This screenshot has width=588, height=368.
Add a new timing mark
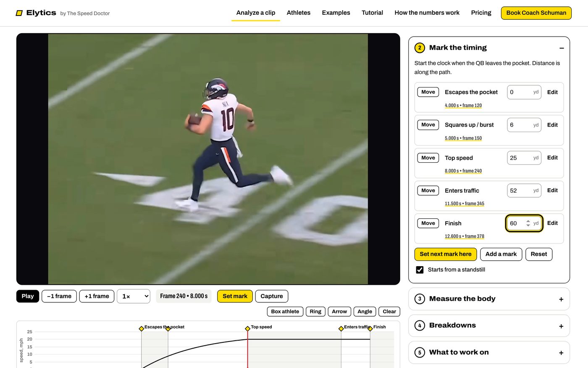click(x=501, y=254)
